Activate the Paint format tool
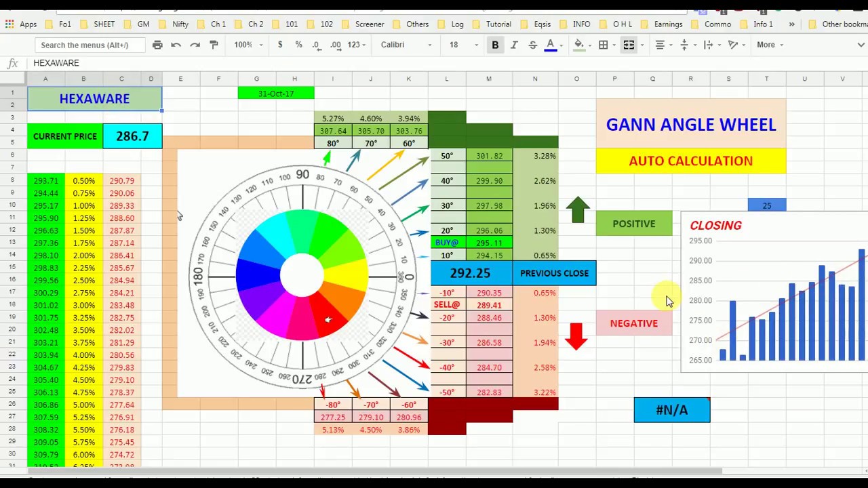Viewport: 868px width, 488px height. coord(214,45)
